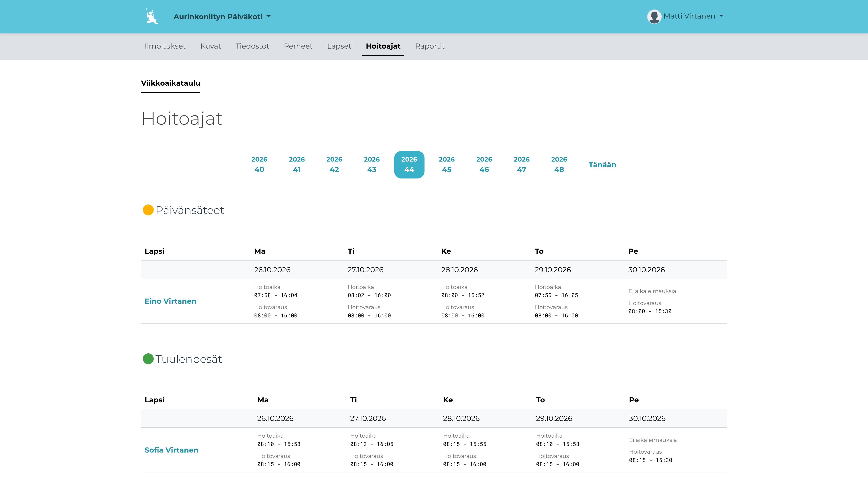Jump to week 2026 41
The width and height of the screenshot is (868, 488).
pyautogui.click(x=297, y=164)
